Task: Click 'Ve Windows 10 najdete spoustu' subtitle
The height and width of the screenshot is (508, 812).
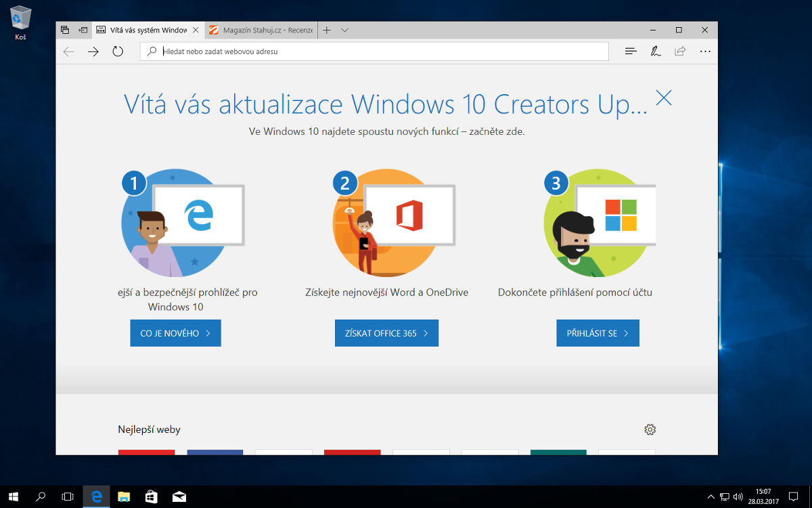Action: pyautogui.click(x=386, y=131)
